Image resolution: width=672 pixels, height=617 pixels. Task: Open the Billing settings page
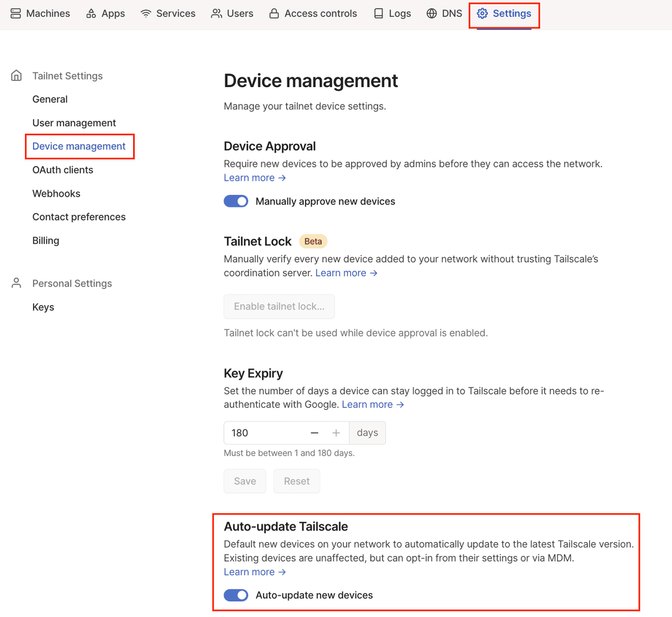[x=45, y=240]
